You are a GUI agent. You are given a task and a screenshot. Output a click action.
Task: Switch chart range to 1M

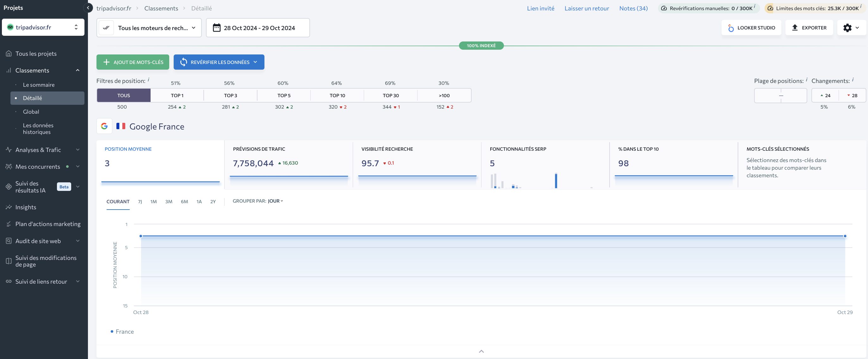click(x=153, y=202)
